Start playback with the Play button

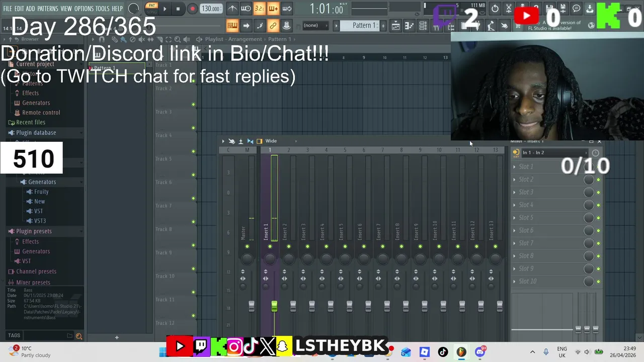coord(165,9)
